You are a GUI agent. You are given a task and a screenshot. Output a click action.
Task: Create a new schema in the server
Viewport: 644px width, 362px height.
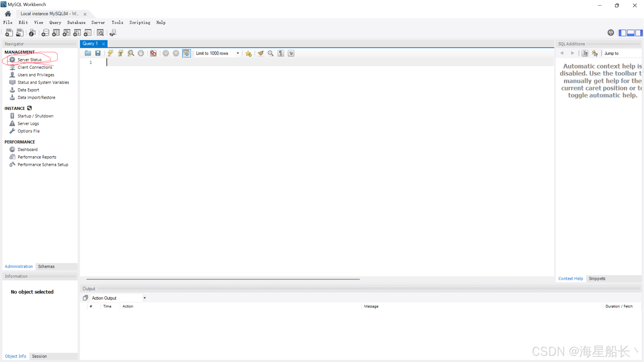pos(45,33)
